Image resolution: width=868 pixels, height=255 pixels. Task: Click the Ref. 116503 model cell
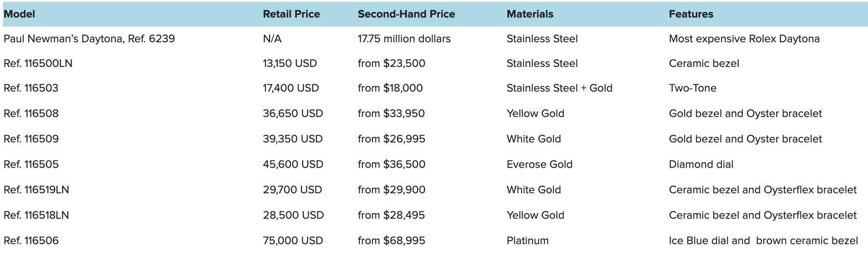click(31, 88)
